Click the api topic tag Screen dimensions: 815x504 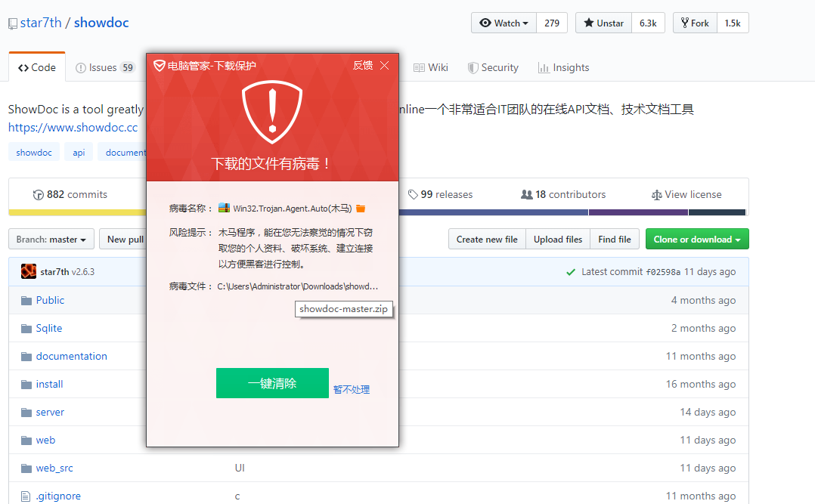pos(79,152)
